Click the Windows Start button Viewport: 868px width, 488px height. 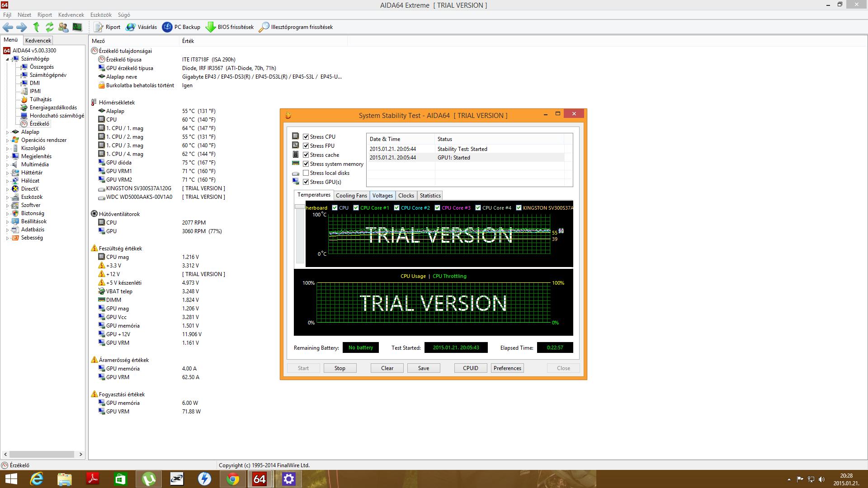pos(11,479)
